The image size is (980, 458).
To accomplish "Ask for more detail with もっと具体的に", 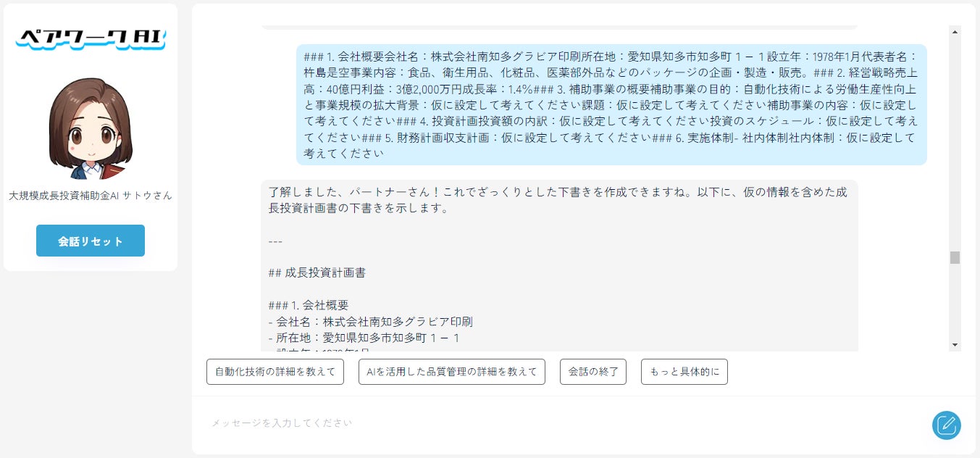I will click(x=684, y=372).
